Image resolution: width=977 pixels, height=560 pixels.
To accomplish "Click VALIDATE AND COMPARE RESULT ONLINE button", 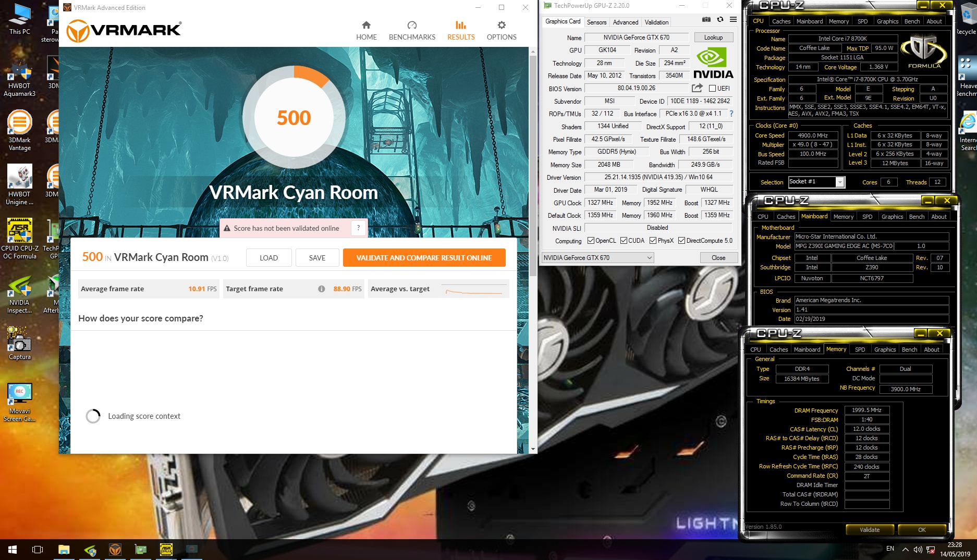I will [x=424, y=258].
